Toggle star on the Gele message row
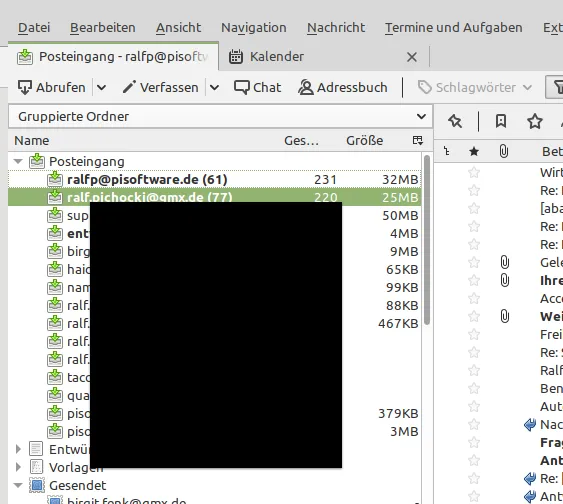 click(x=474, y=262)
